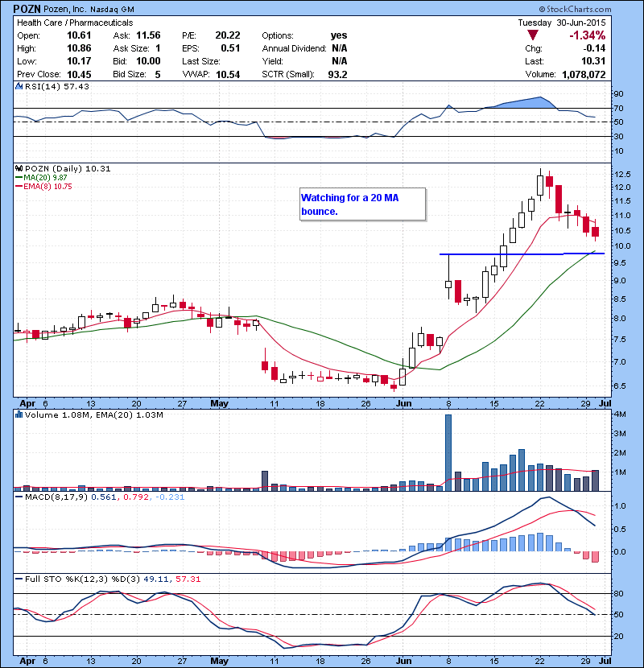Click the Annual Dividend N/A value
This screenshot has height=668, width=644.
click(x=339, y=48)
